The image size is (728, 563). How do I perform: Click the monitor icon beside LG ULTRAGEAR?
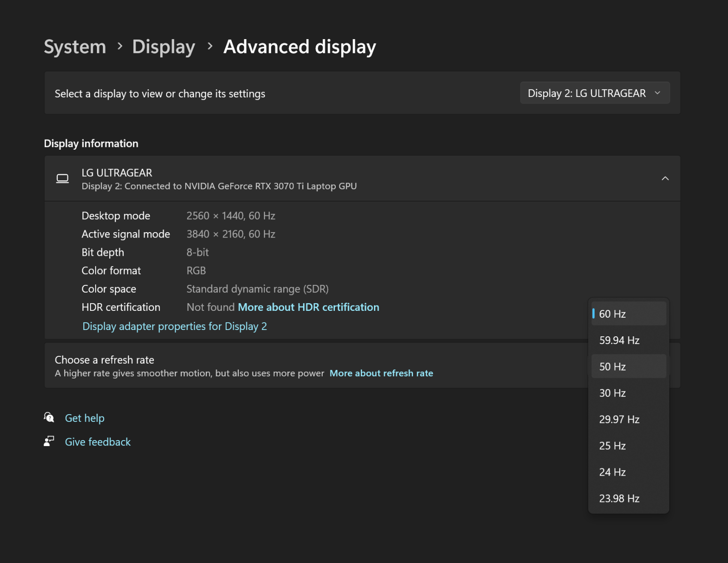click(62, 178)
